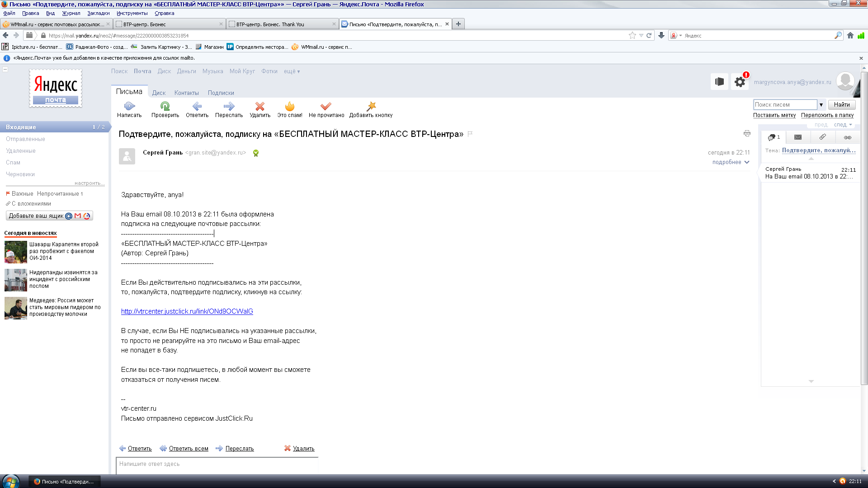The image size is (868, 488).
Task: Click the link chain icon in right panel
Action: [848, 137]
